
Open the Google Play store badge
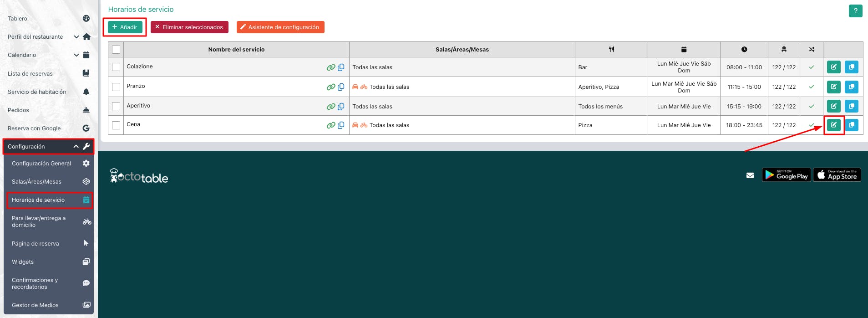(x=786, y=175)
